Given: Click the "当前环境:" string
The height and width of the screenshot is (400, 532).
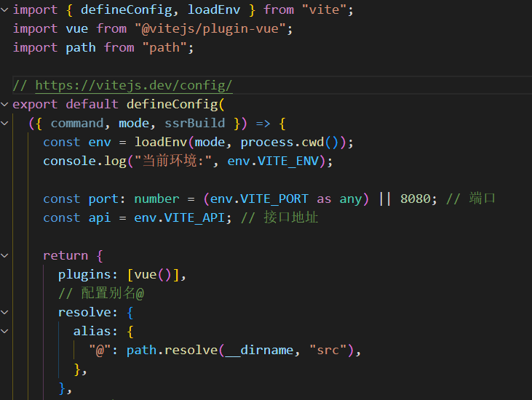Looking at the screenshot, I should pyautogui.click(x=173, y=161).
